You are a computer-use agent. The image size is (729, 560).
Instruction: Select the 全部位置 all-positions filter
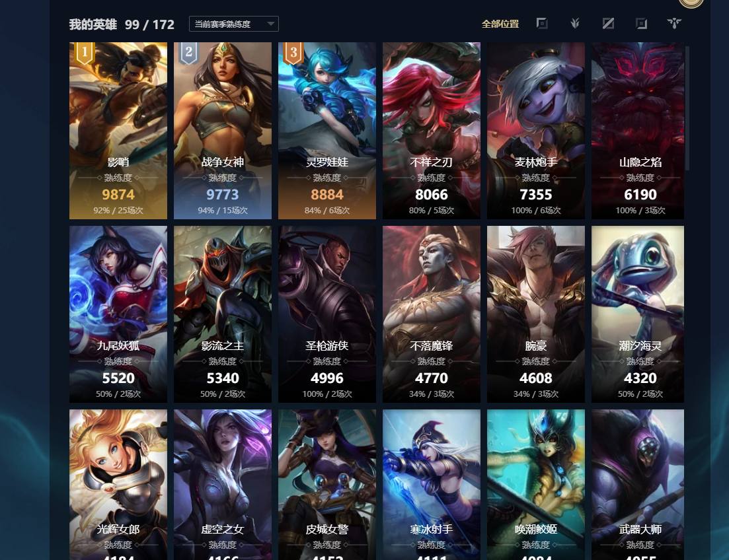(500, 24)
